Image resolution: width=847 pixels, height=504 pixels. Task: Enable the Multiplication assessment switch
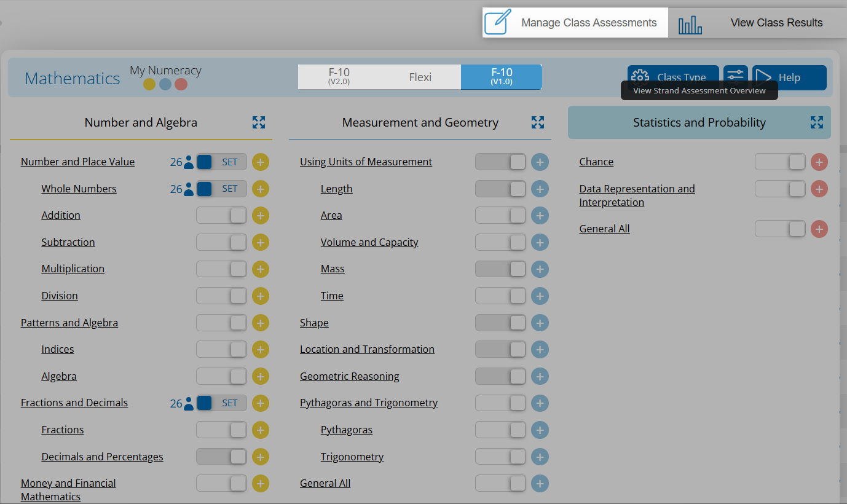[221, 269]
